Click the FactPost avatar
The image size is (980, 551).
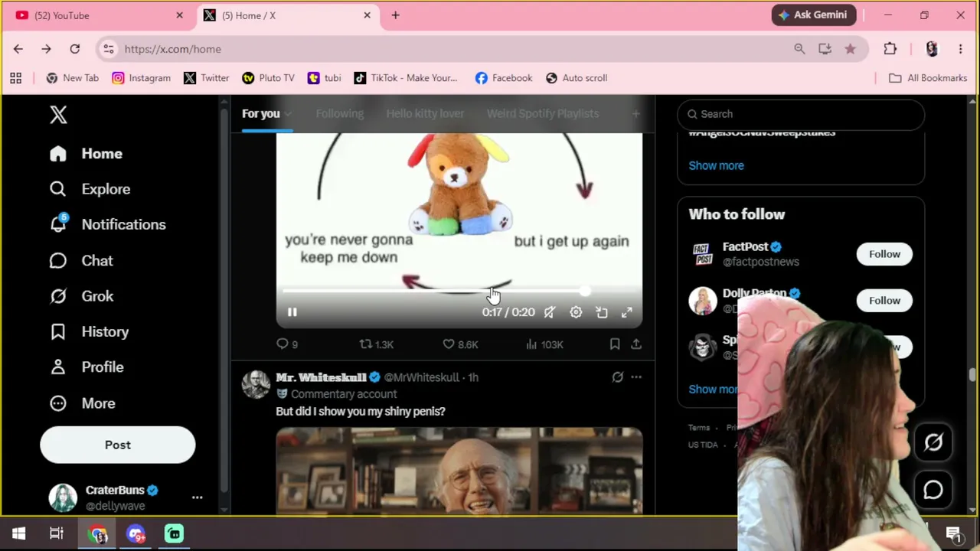(x=703, y=254)
